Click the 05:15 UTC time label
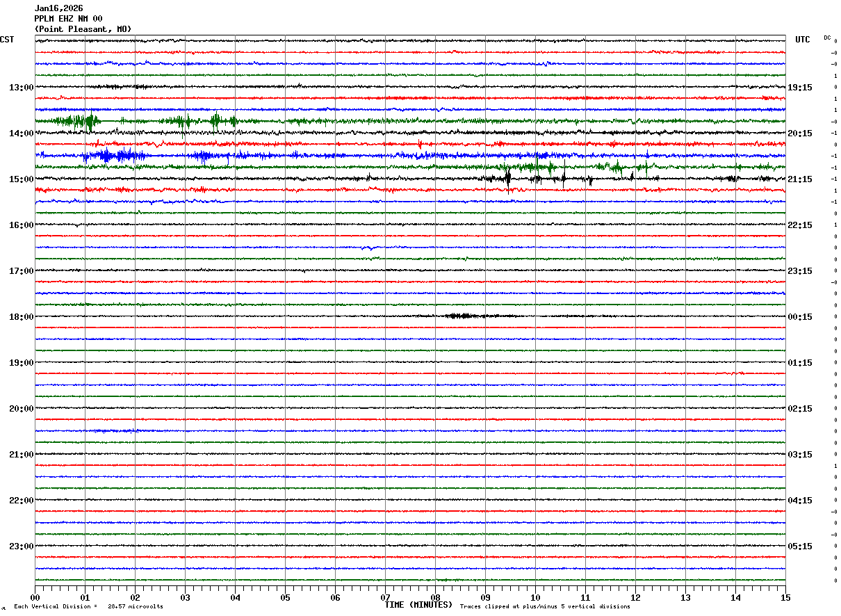 [799, 546]
